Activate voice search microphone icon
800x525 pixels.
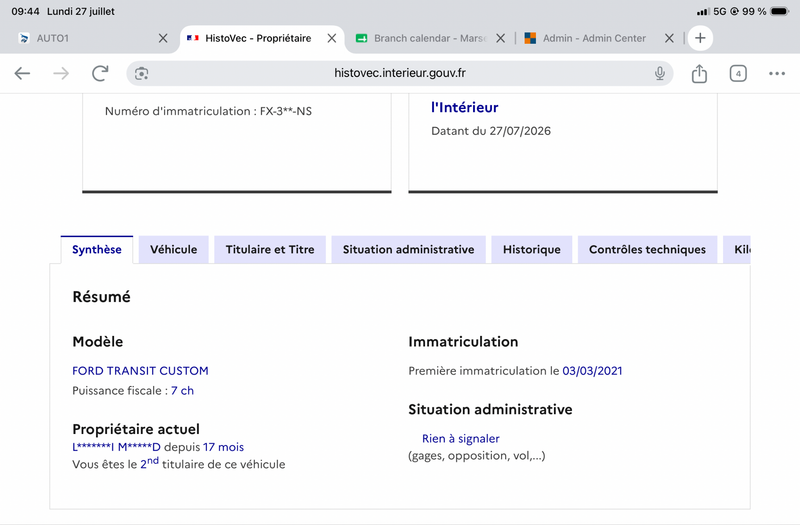click(660, 73)
